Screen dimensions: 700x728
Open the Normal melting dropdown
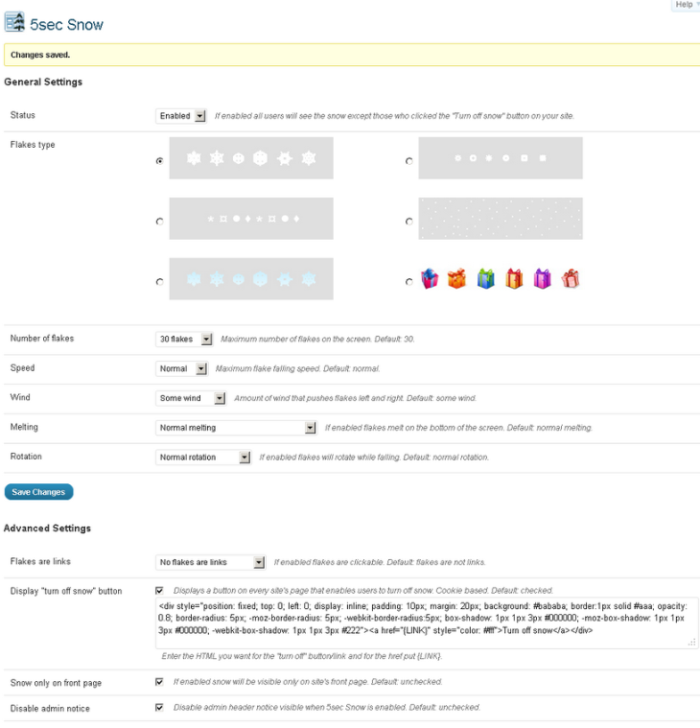coord(236,428)
